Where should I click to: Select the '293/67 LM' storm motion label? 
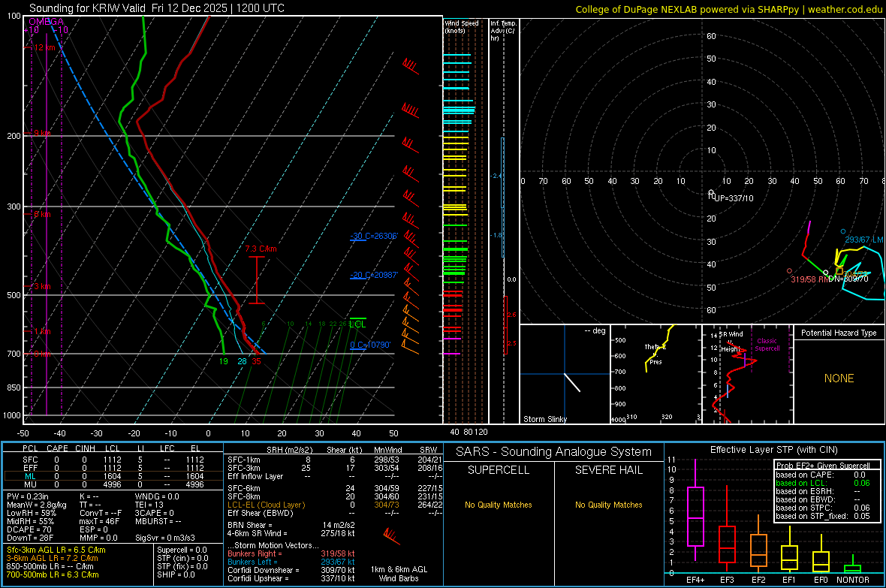pos(863,240)
